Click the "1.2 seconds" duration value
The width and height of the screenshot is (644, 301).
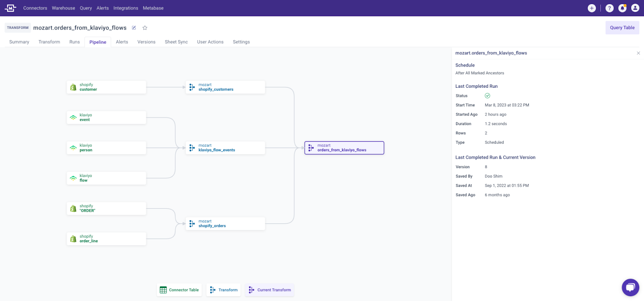(x=496, y=124)
